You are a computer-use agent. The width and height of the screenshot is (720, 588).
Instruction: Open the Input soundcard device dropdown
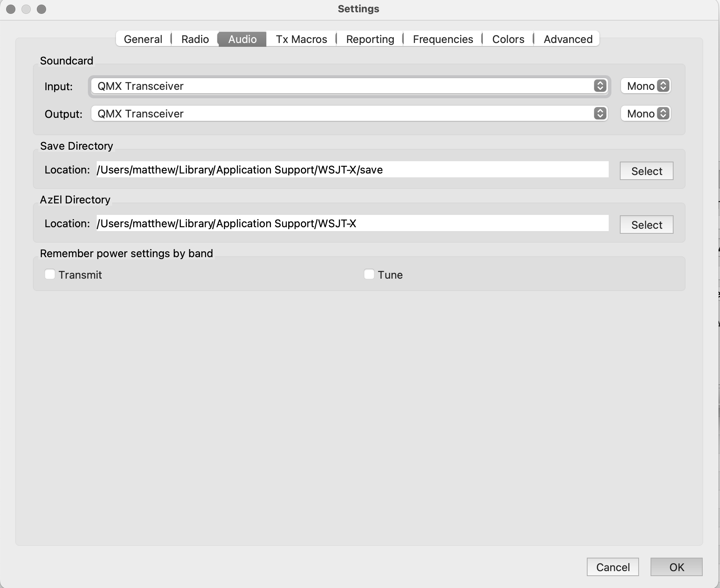pos(348,86)
